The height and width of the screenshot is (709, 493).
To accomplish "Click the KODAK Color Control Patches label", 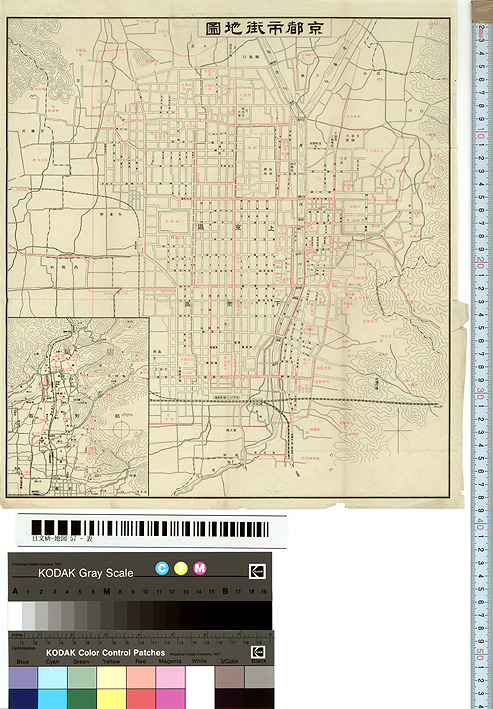I will 105,652.
